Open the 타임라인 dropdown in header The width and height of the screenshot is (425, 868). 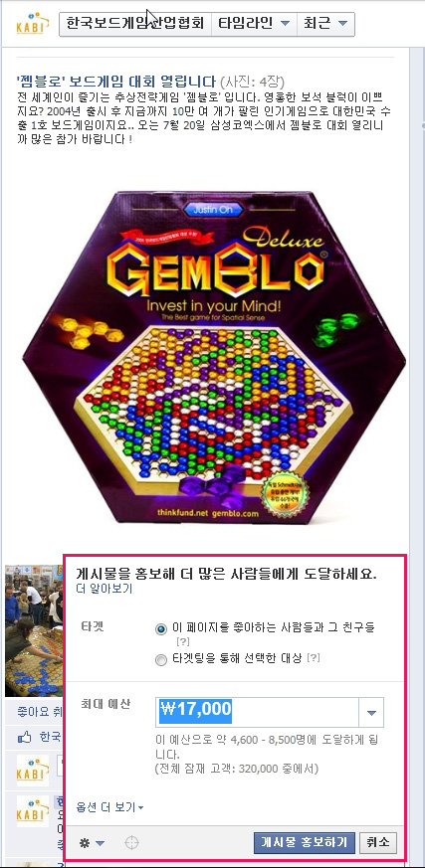click(255, 23)
